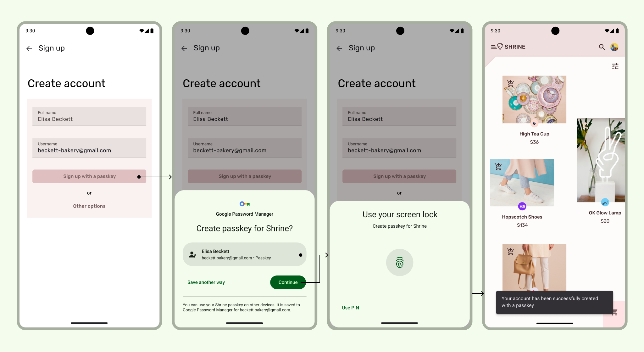This screenshot has width=644, height=352.
Task: Click 'Other options' on sign up screen
Action: (90, 206)
